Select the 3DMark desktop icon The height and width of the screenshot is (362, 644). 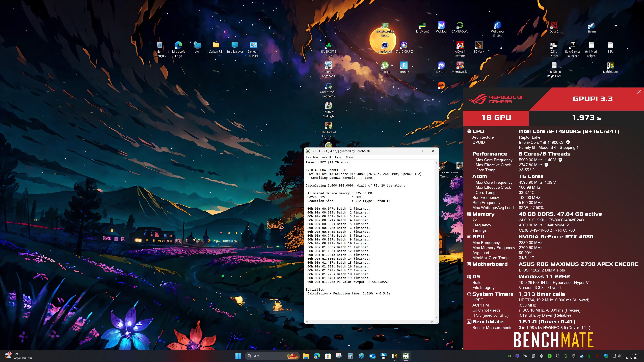point(478,47)
